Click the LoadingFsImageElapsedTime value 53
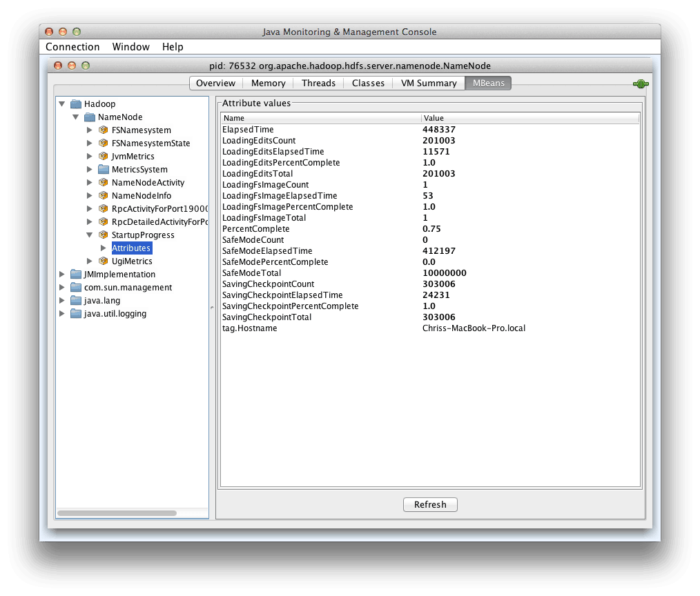Viewport: 700px width, 596px height. (x=428, y=196)
